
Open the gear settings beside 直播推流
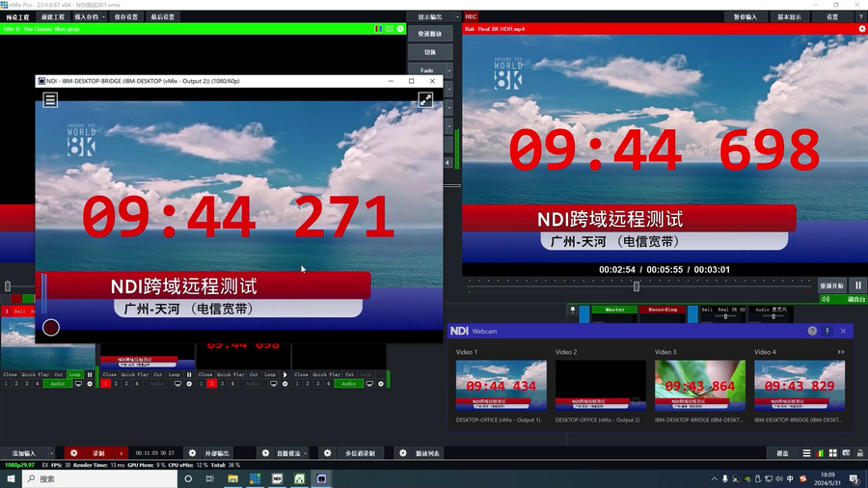pyautogui.click(x=265, y=453)
